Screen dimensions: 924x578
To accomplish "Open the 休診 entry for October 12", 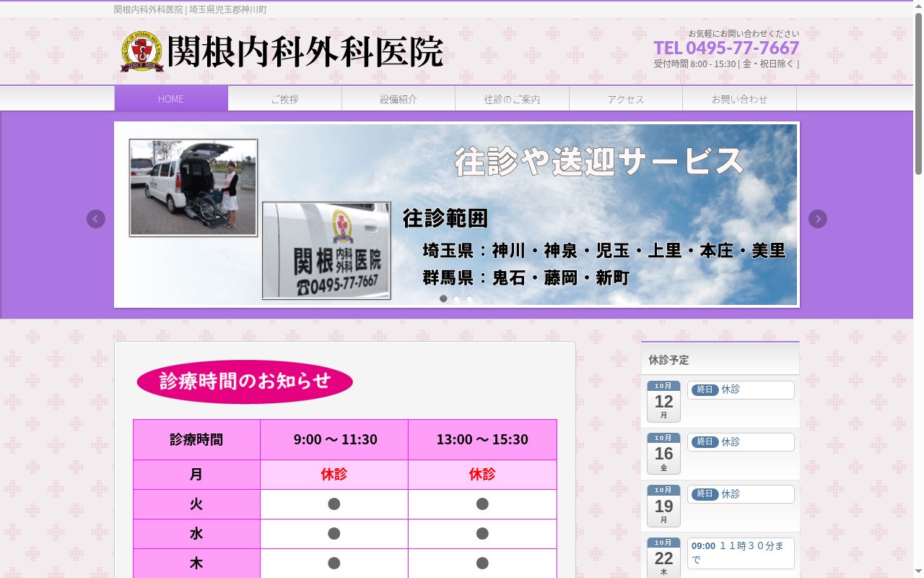I will coord(741,389).
